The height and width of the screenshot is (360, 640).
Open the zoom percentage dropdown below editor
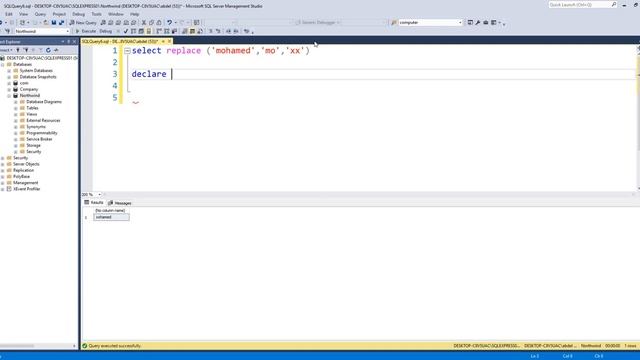(x=99, y=194)
